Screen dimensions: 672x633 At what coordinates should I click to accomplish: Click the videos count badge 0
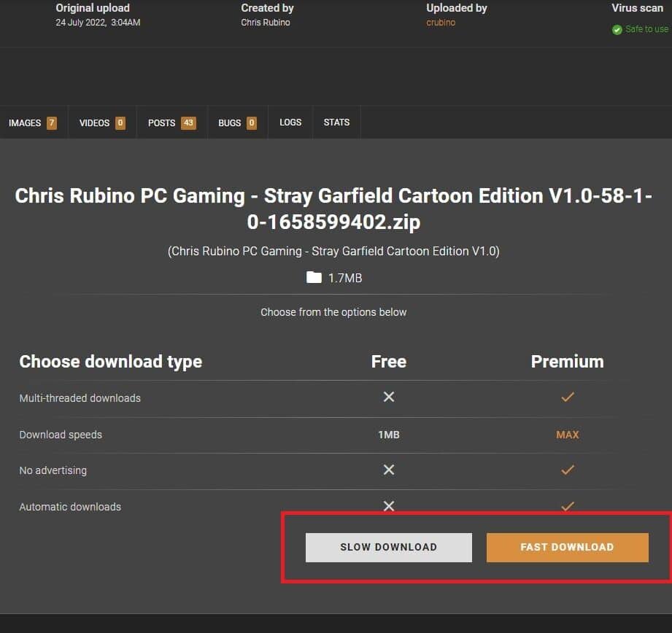click(x=120, y=123)
